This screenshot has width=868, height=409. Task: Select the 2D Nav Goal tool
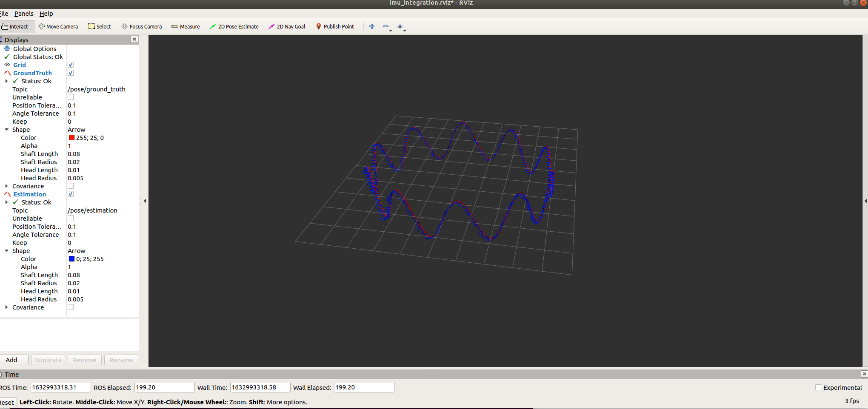coord(287,26)
